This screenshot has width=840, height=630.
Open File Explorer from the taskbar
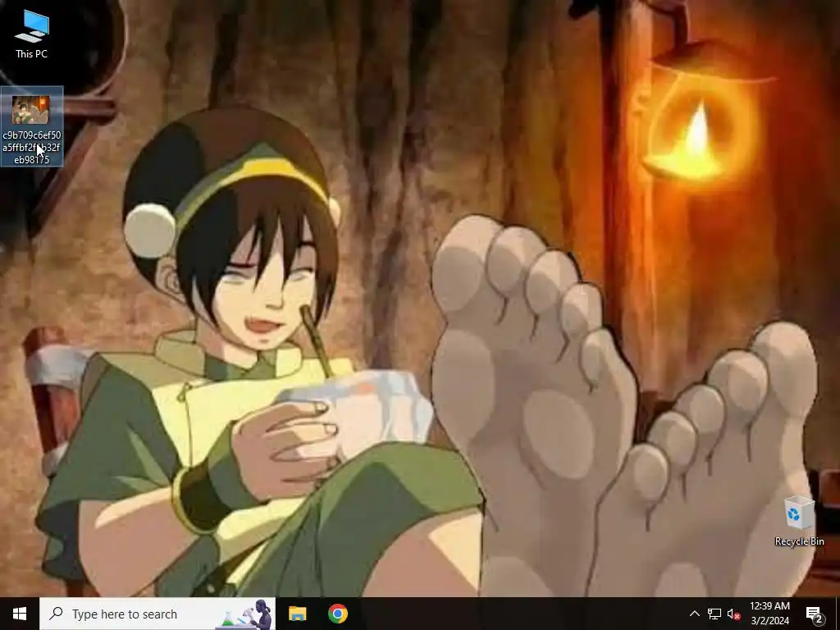click(x=297, y=614)
